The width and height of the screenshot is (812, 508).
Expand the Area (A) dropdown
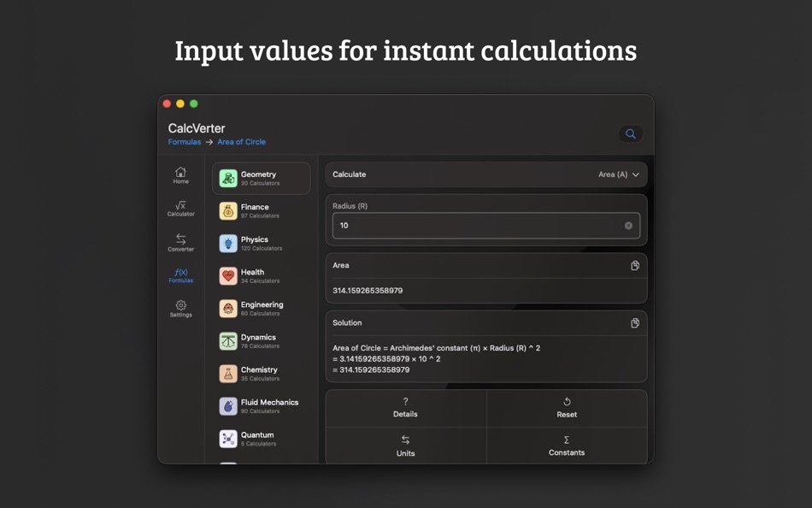(x=619, y=174)
